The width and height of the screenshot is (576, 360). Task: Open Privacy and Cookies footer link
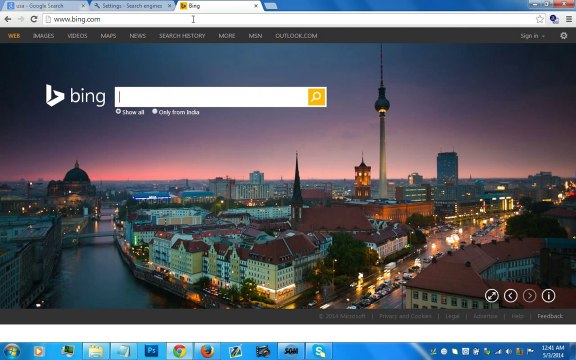405,316
